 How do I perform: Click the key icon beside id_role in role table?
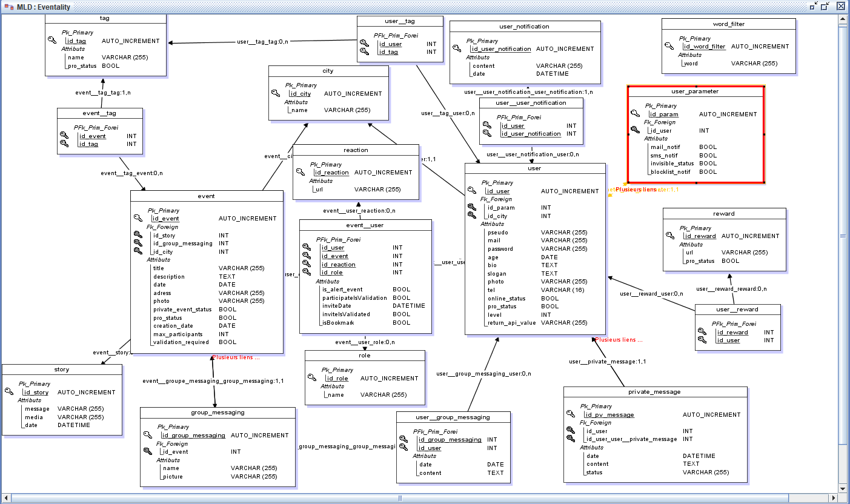coord(312,377)
